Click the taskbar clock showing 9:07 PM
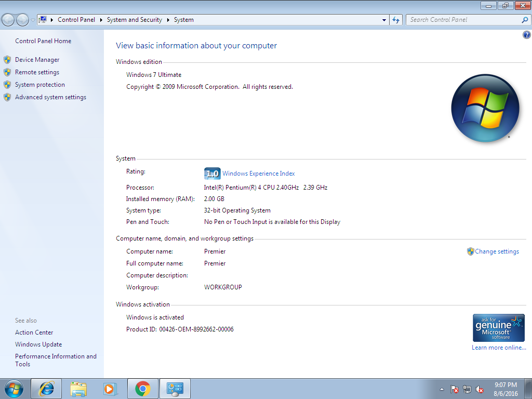This screenshot has width=532, height=399. [x=506, y=389]
